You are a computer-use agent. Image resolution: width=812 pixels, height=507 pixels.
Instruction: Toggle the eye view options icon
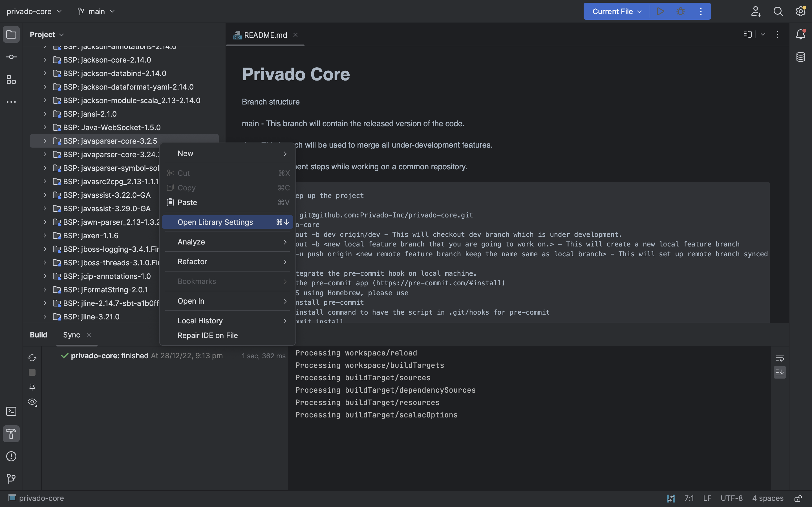(32, 402)
